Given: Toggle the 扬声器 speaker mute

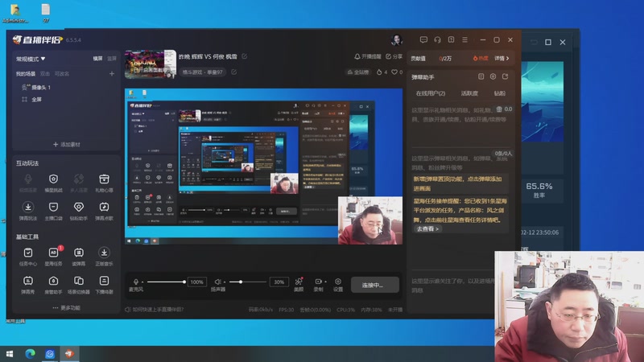Looking at the screenshot, I should tap(217, 282).
